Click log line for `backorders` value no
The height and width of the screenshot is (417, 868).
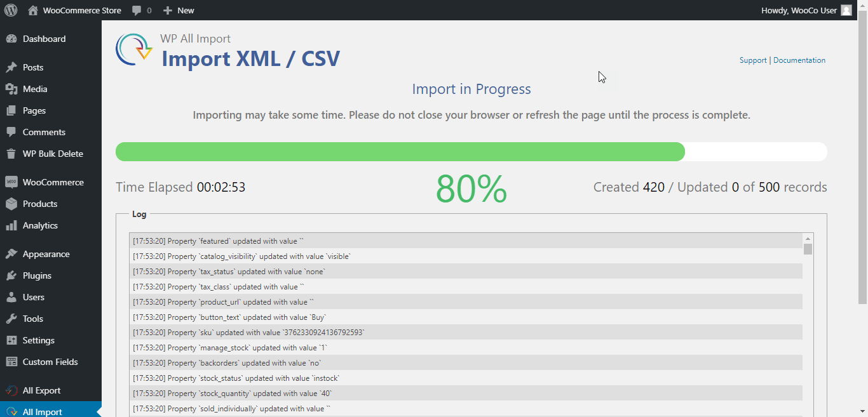coord(466,363)
